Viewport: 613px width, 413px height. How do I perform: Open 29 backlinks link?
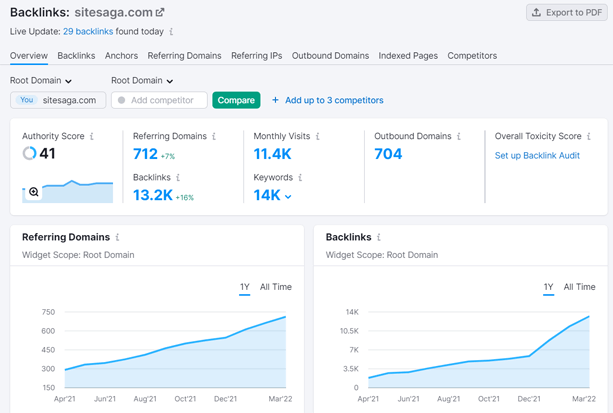pyautogui.click(x=88, y=32)
